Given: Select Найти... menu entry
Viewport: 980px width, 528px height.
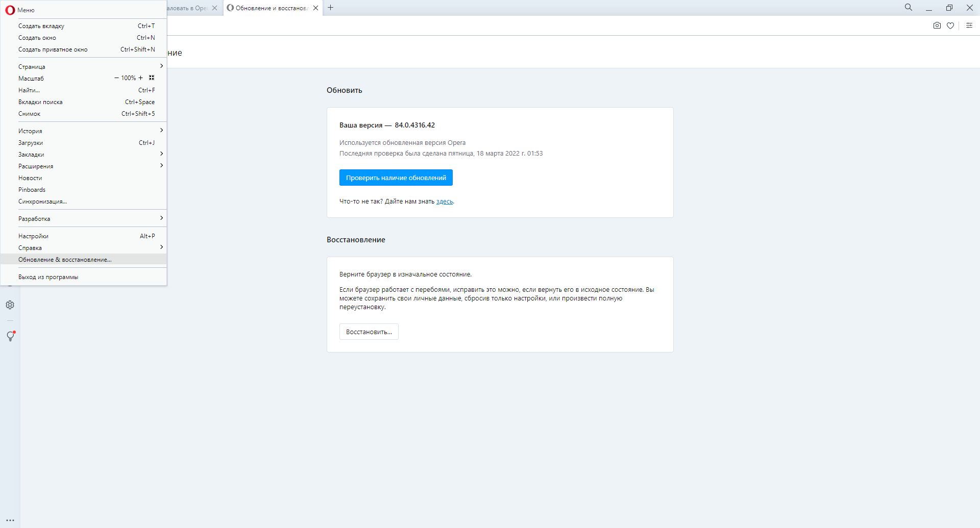Looking at the screenshot, I should 84,90.
